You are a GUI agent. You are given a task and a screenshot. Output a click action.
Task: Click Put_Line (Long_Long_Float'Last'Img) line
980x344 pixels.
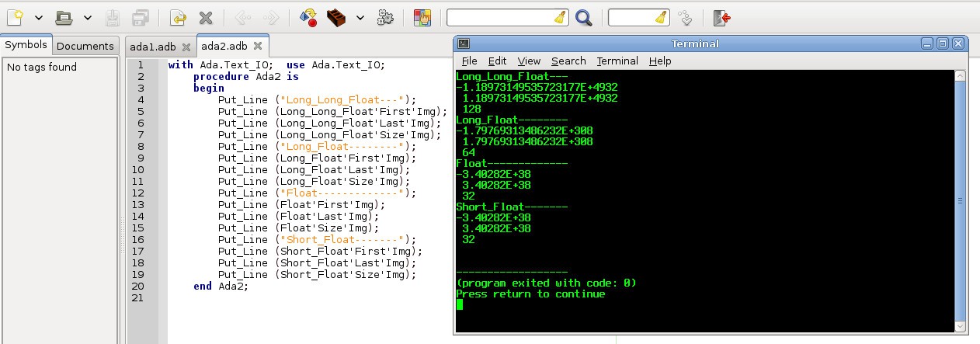[330, 123]
